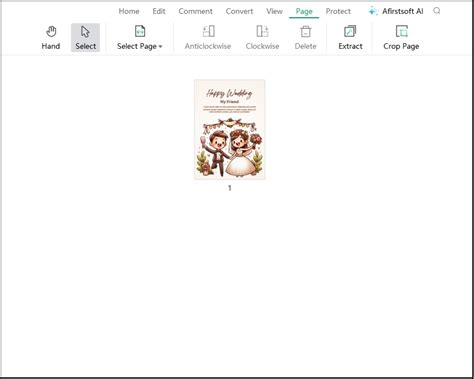
Task: Select the Happy Wedding page thumbnail
Action: [230, 129]
